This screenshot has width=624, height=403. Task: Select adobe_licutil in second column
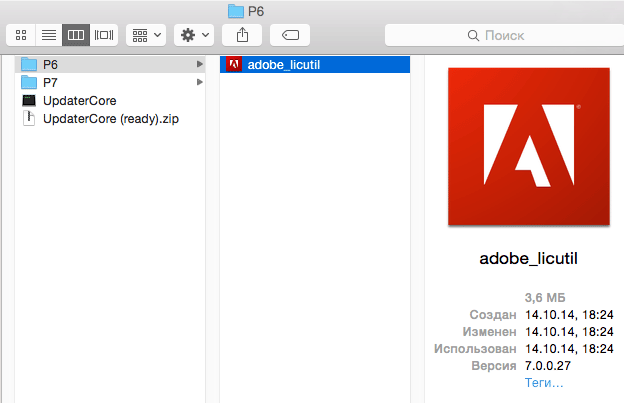pos(315,64)
